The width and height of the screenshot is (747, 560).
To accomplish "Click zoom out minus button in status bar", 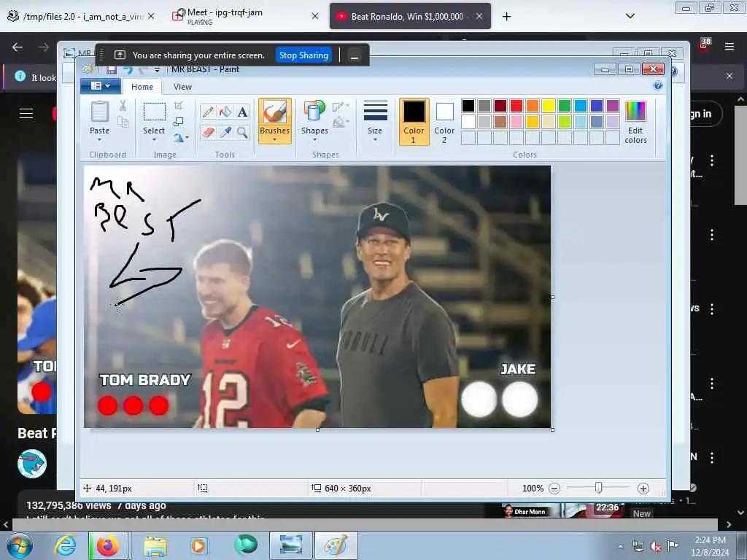I will 554,489.
